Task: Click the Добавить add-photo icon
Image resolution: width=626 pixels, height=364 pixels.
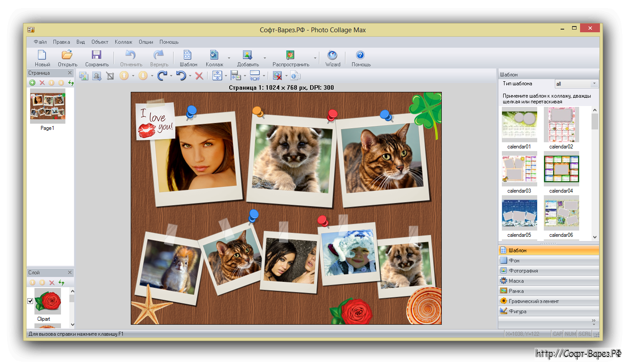Action: 247,55
